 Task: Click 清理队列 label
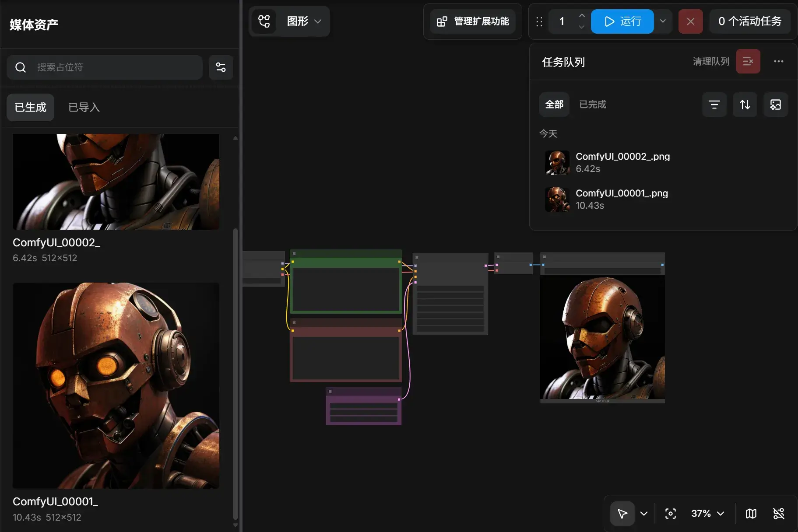pos(711,61)
